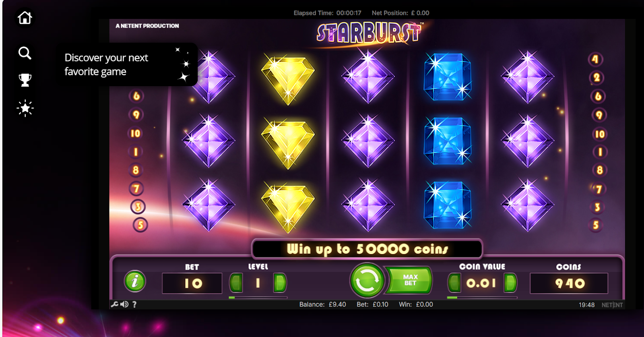Click the level slider bar under Level
Image resolution: width=644 pixels, height=337 pixels.
pos(258,298)
